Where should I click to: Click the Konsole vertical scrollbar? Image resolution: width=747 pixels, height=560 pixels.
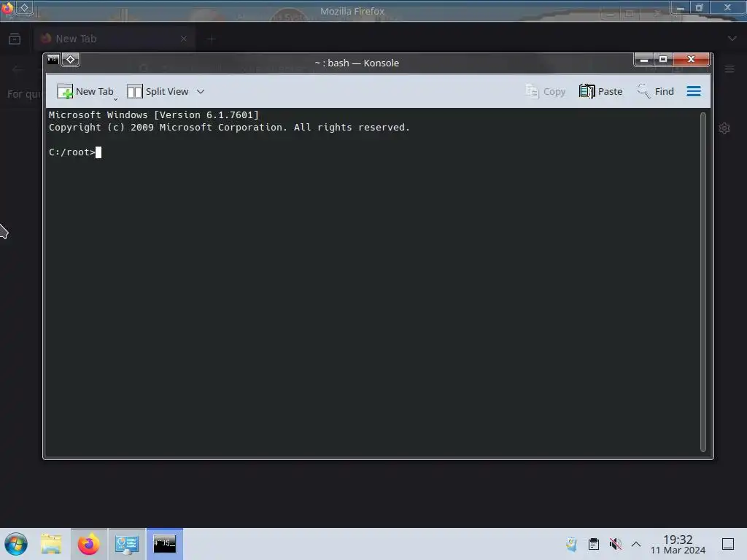click(x=703, y=282)
